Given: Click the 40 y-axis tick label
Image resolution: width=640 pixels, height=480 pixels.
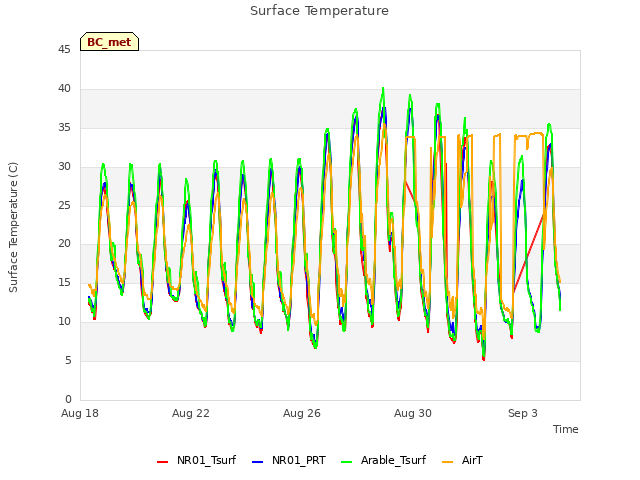Looking at the screenshot, I should click(64, 88).
